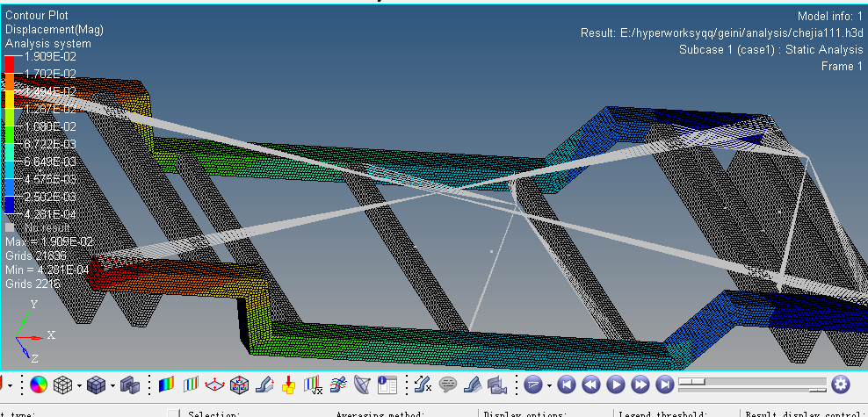
Task: Click the Legend threshold label
Action: (x=663, y=413)
